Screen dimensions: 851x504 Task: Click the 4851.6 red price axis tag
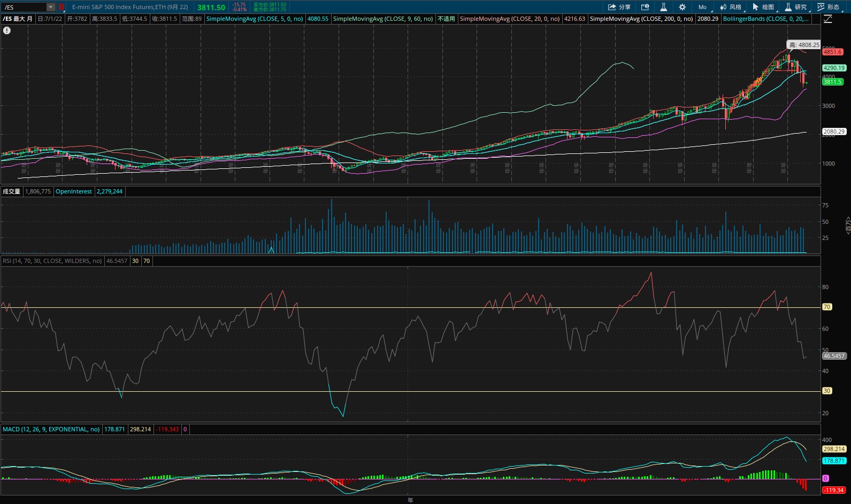pos(833,52)
